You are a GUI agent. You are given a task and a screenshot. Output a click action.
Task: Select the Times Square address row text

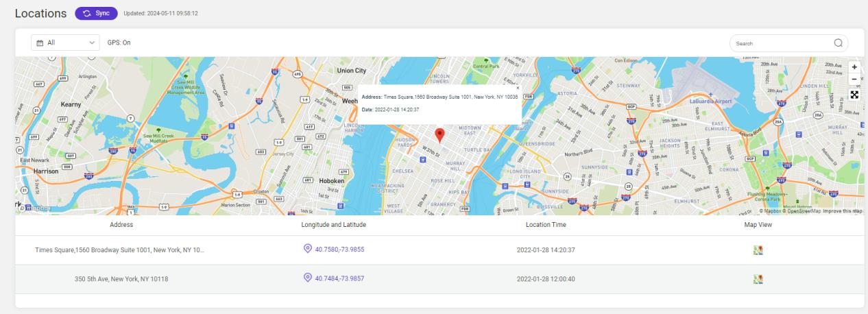[120, 250]
